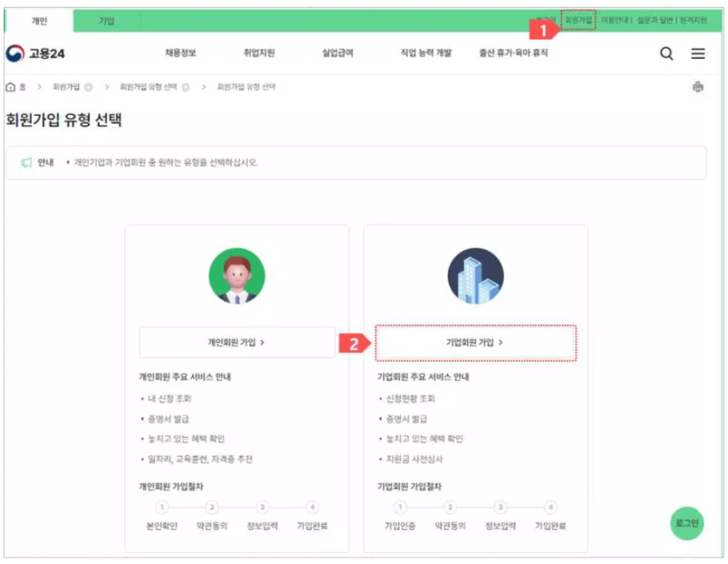Click the search magnifier icon
The image size is (728, 564).
[666, 54]
